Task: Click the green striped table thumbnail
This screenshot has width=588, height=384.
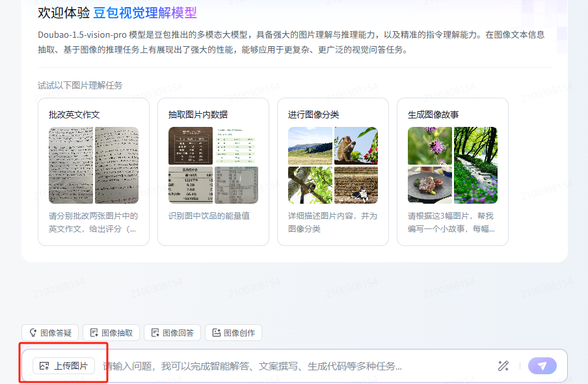Action: [236, 146]
